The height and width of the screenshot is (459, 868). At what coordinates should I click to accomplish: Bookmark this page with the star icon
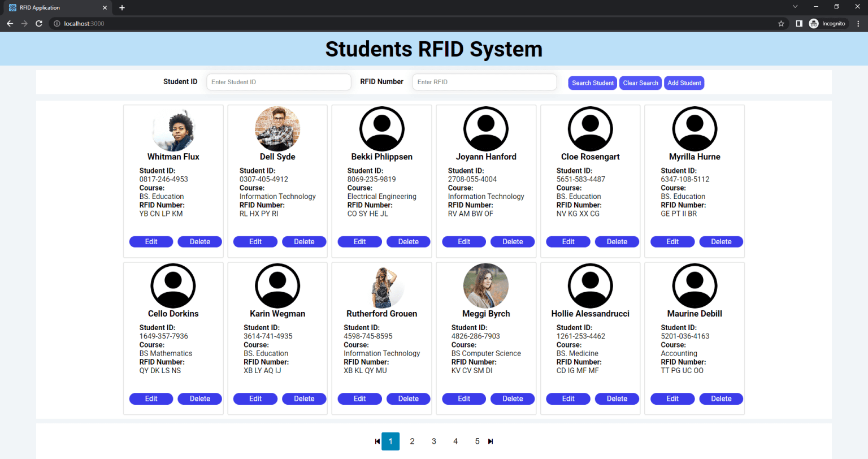click(781, 23)
